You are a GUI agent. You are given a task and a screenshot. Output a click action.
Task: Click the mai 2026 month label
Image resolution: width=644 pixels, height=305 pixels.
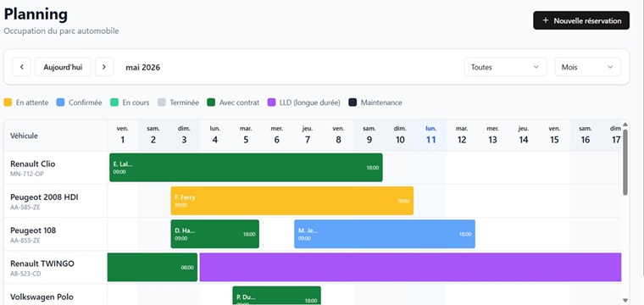[x=143, y=67]
